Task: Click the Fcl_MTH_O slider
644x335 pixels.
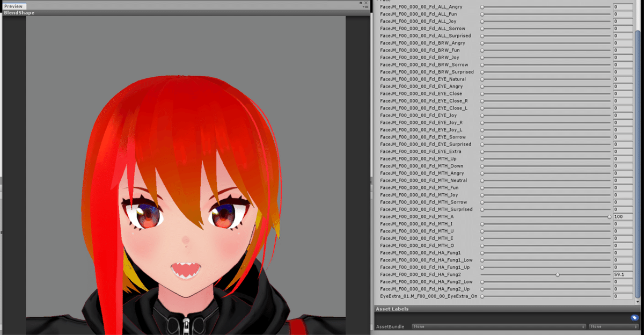Action: (546, 245)
